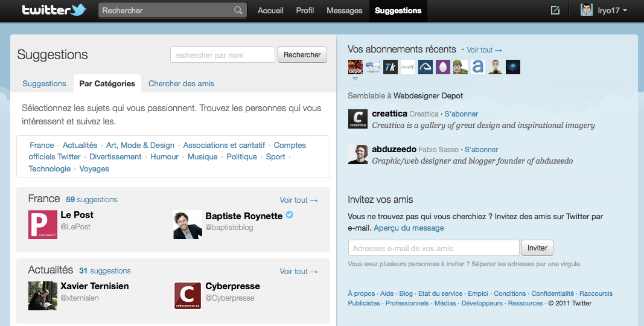
Task: Switch to the Suggestions tab
Action: tap(44, 83)
